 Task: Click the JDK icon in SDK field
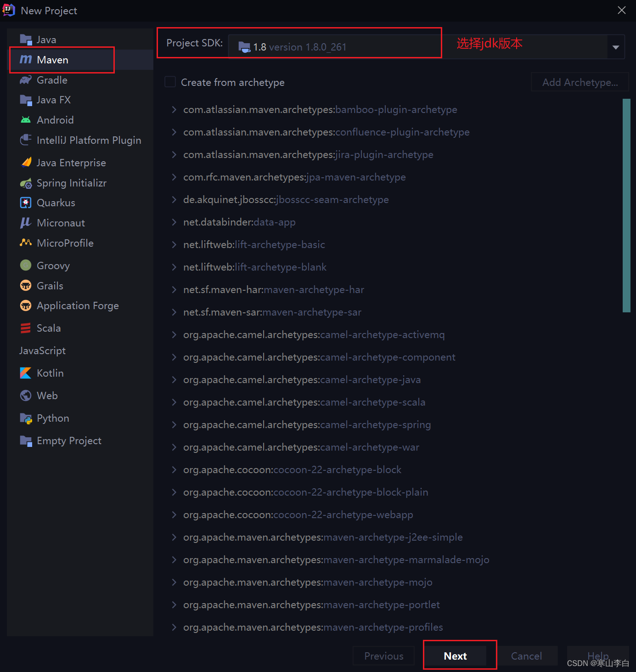tap(244, 47)
